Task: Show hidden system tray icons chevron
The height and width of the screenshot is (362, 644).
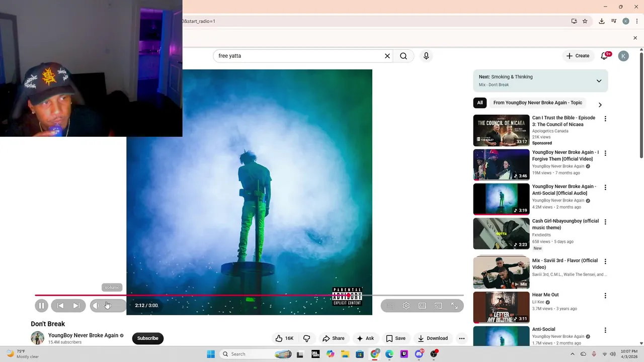Action: coord(573,354)
